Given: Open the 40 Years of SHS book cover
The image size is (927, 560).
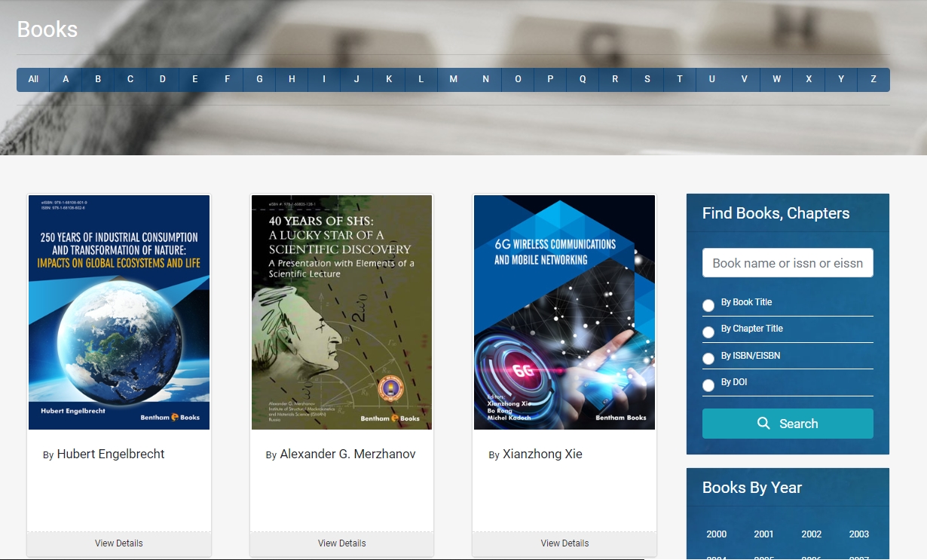Looking at the screenshot, I should 342,312.
